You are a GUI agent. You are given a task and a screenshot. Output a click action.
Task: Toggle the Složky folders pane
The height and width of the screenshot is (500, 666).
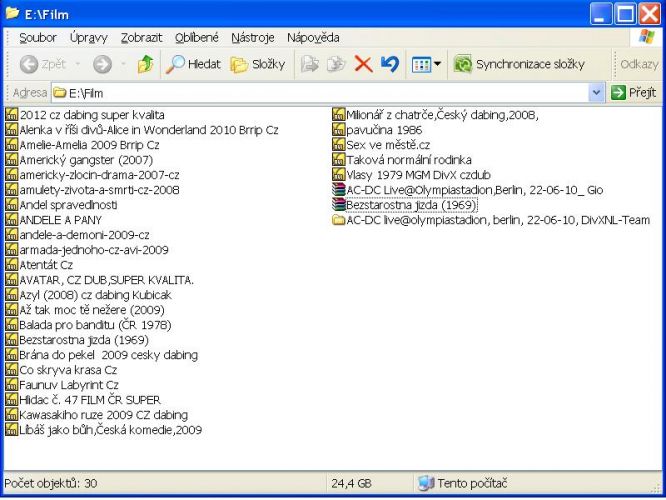pos(257,64)
